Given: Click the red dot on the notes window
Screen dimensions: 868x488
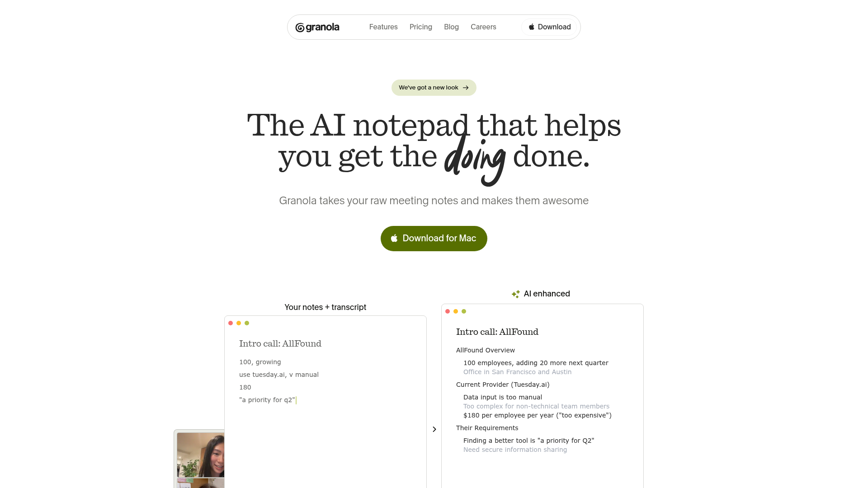Looking at the screenshot, I should [x=231, y=323].
